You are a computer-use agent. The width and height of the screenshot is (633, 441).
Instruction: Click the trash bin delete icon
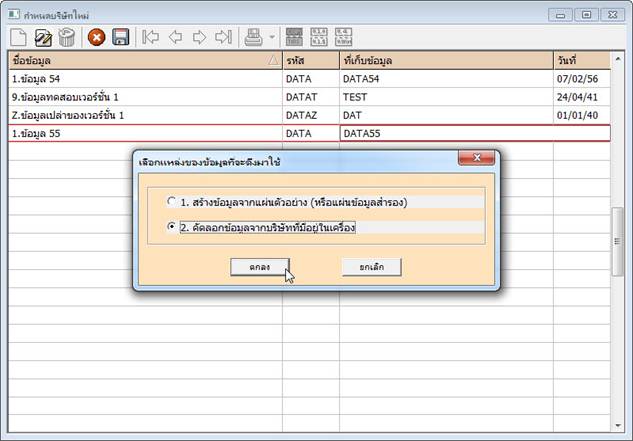tap(67, 37)
